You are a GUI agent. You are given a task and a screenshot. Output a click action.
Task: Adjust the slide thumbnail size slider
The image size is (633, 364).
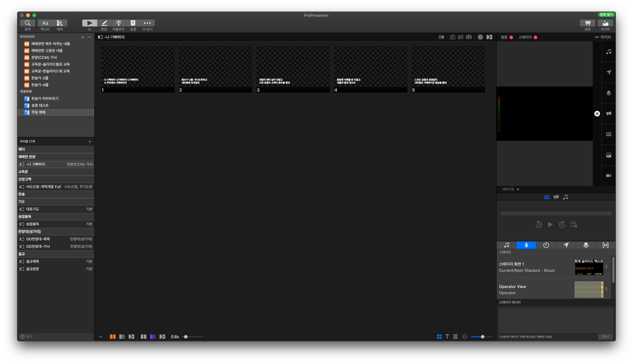click(483, 337)
